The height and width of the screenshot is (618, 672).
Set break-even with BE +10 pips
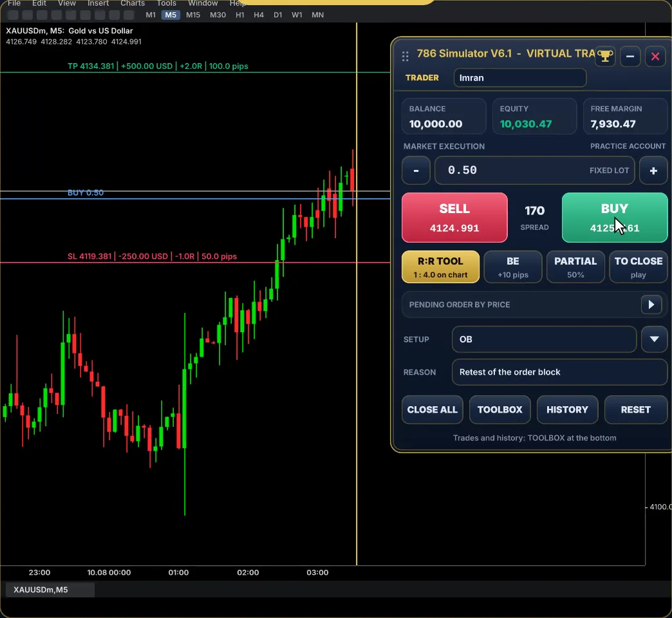tap(512, 267)
